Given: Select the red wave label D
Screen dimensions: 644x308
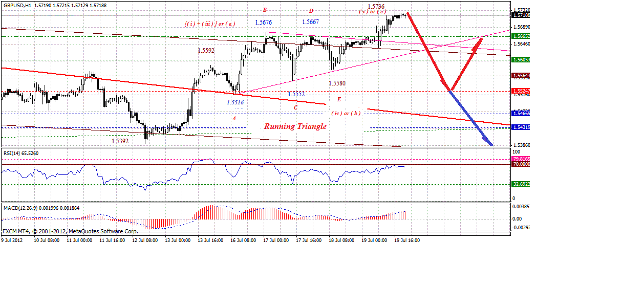Looking at the screenshot, I should [x=311, y=11].
